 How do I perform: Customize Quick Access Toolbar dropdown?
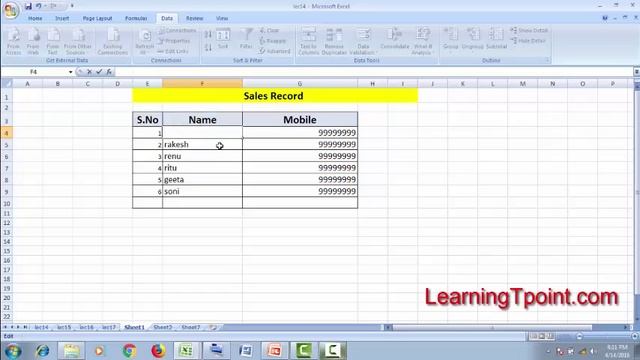click(72, 6)
